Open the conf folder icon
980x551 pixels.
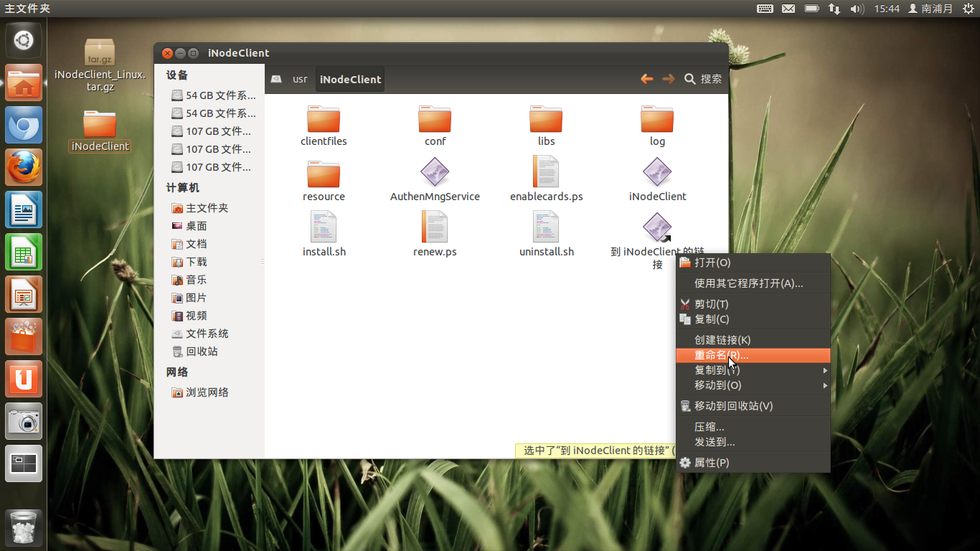click(435, 119)
